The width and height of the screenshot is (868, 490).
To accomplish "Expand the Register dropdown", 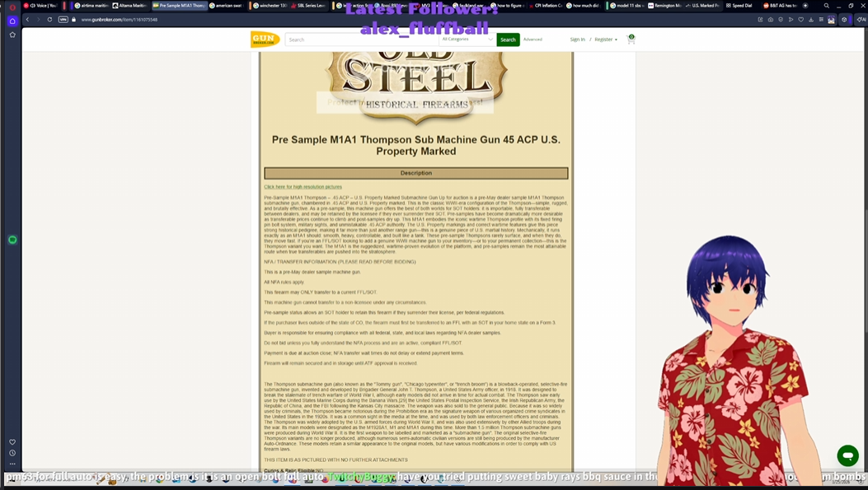I will tap(606, 40).
